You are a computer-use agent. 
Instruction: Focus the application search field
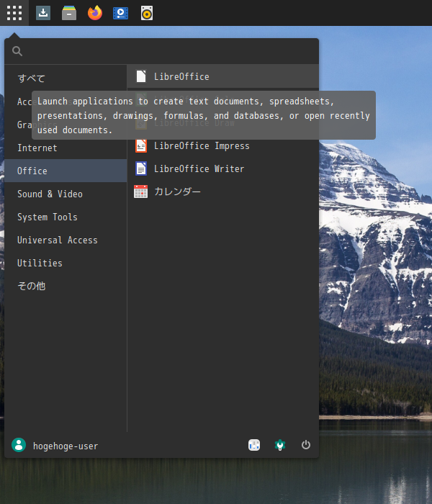pyautogui.click(x=162, y=51)
